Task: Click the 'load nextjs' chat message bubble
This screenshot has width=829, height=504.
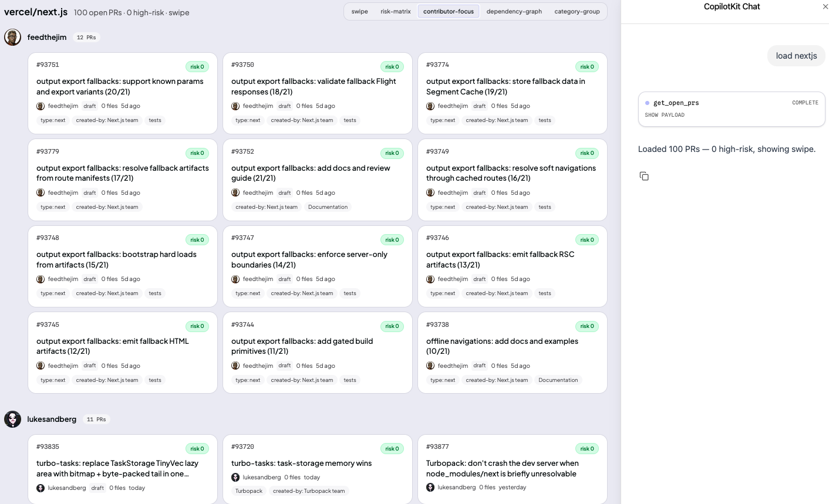Action: [796, 56]
